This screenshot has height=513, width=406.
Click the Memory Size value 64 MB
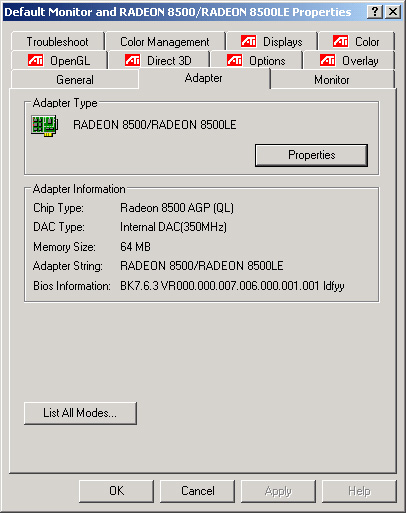(x=135, y=247)
